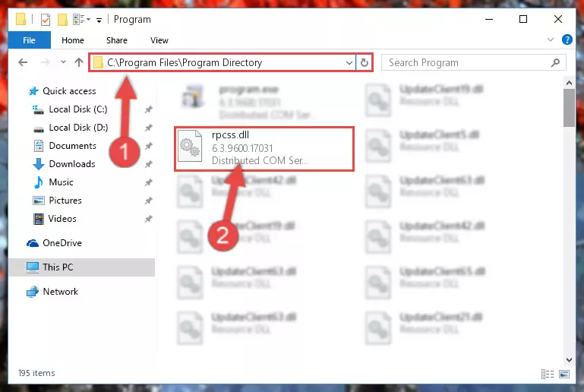Refresh the current folder view
This screenshot has width=584, height=392.
pyautogui.click(x=365, y=62)
